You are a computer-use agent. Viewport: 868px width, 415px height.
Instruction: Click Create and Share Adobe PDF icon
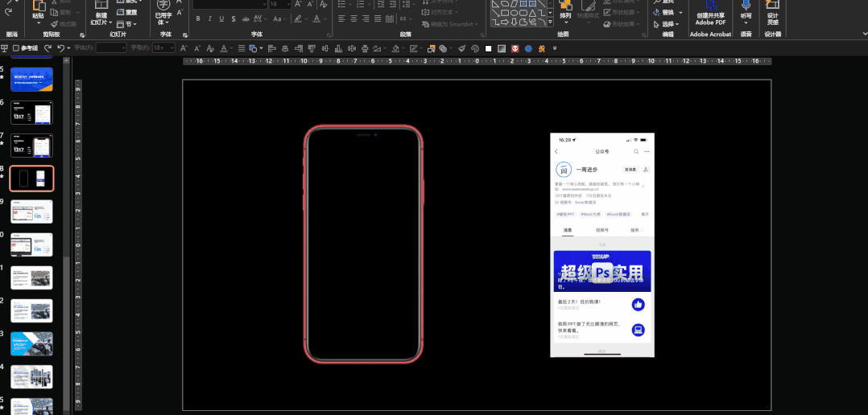click(x=712, y=6)
